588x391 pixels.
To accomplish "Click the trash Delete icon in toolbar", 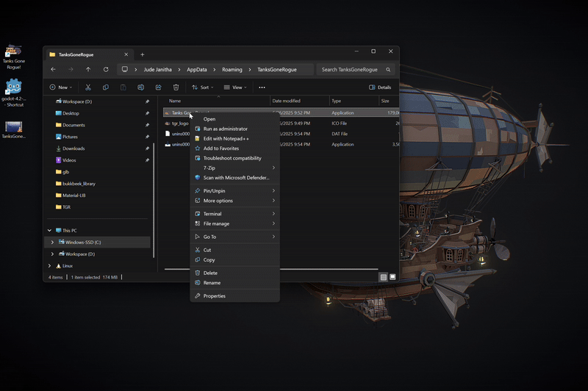I will click(x=176, y=87).
